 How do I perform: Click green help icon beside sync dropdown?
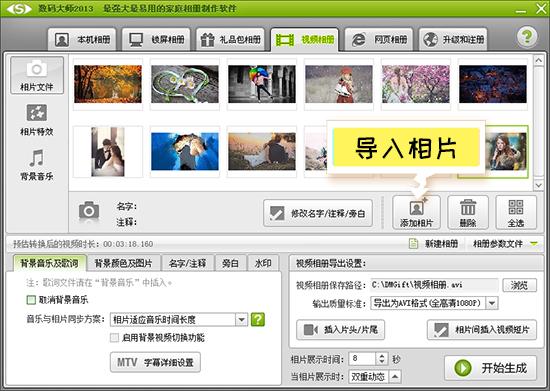pyautogui.click(x=258, y=319)
